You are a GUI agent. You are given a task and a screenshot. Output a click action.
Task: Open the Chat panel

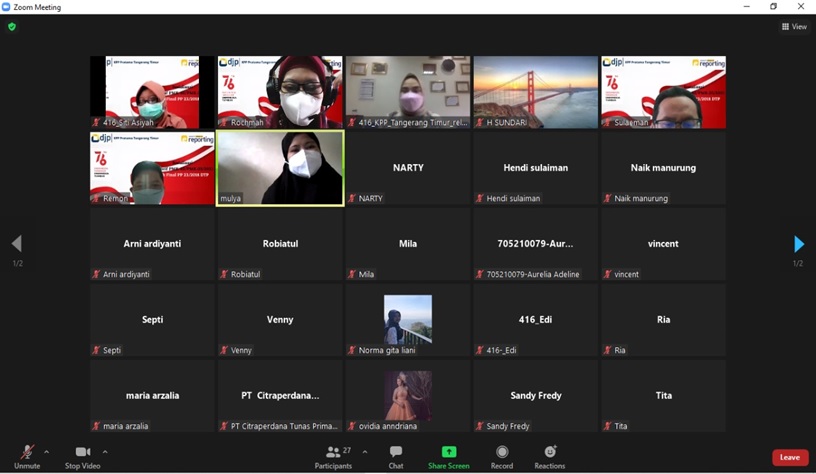[396, 456]
